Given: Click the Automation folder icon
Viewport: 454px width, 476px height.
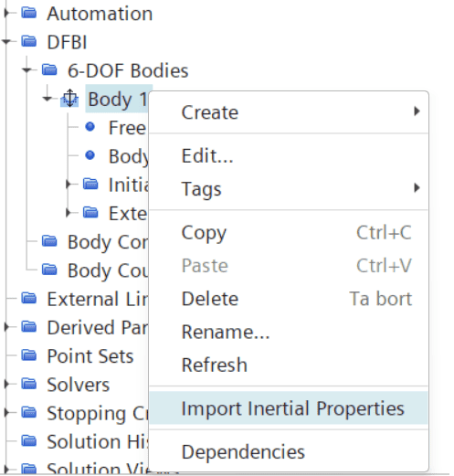Looking at the screenshot, I should coord(29,13).
